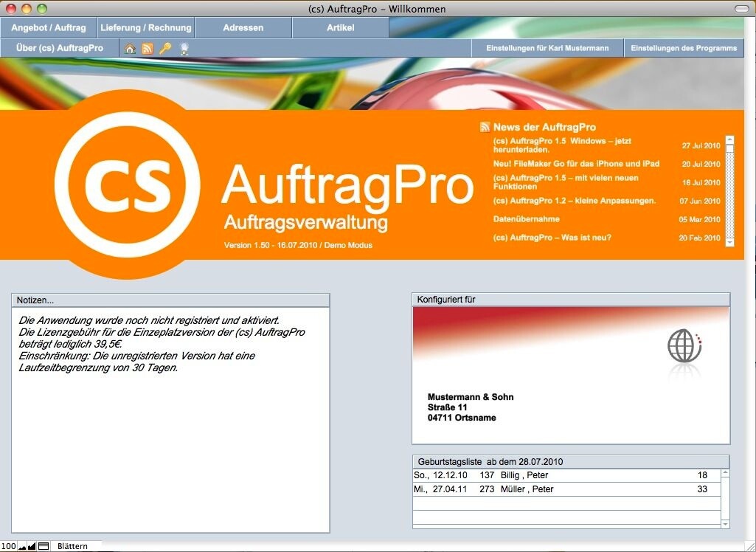Image resolution: width=756 pixels, height=552 pixels.
Task: Open news item AuftragPro 1.5 mit vielen neuen Funktionen
Action: 566,182
